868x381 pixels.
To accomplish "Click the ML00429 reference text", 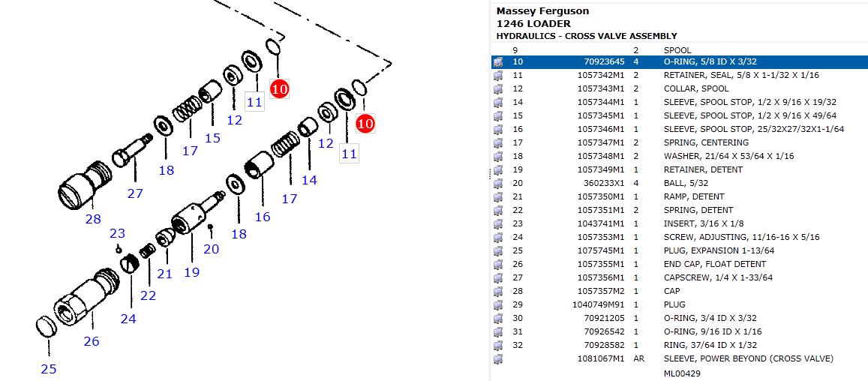I will coord(682,373).
